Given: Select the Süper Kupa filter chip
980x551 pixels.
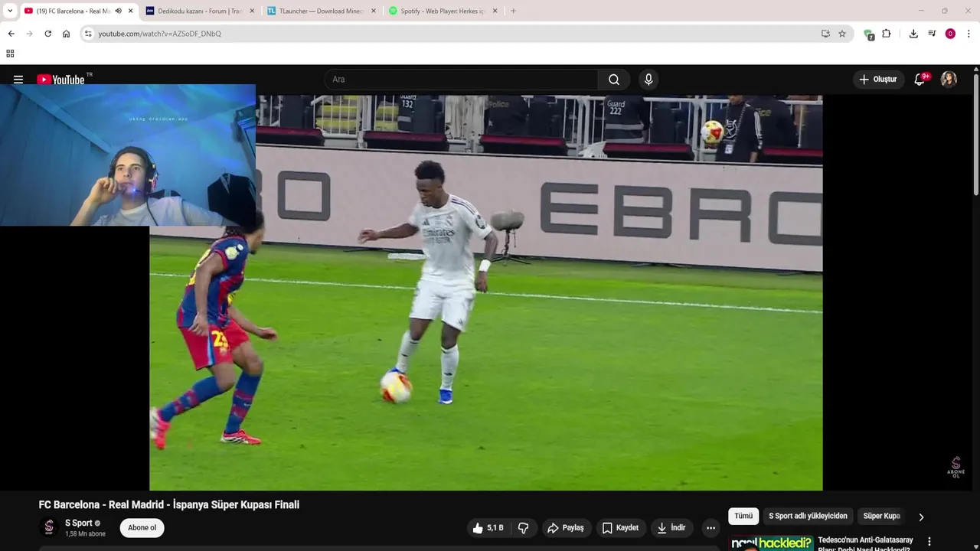Looking at the screenshot, I should click(x=881, y=517).
